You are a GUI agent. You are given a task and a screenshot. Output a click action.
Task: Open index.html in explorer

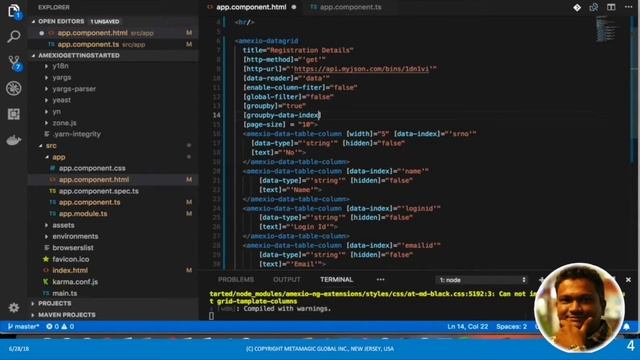(70, 271)
